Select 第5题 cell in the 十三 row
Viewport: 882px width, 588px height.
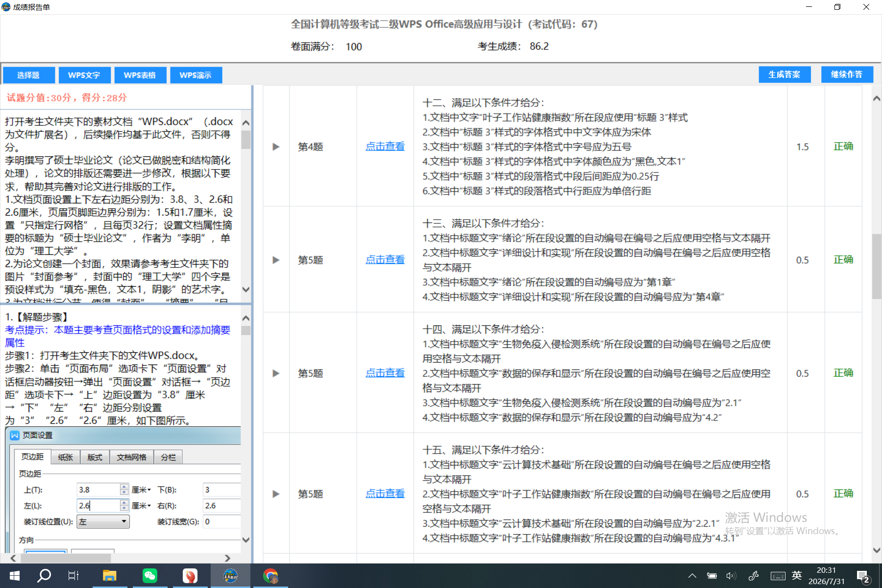[323, 260]
